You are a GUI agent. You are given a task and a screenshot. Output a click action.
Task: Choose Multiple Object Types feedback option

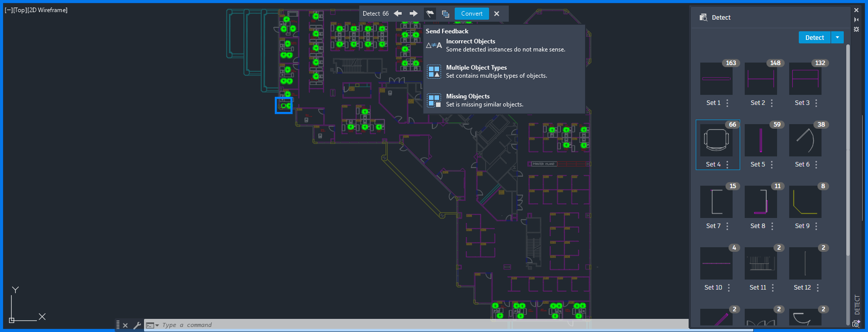[504, 72]
